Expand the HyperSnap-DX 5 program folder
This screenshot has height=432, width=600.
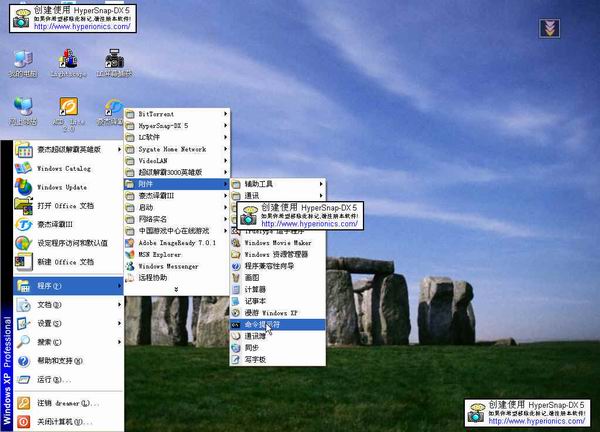pos(177,126)
